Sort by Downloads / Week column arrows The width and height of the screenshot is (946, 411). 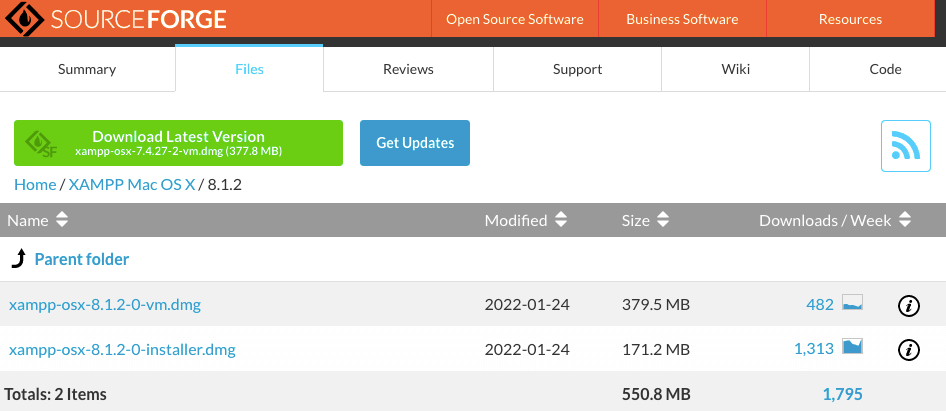(x=905, y=220)
